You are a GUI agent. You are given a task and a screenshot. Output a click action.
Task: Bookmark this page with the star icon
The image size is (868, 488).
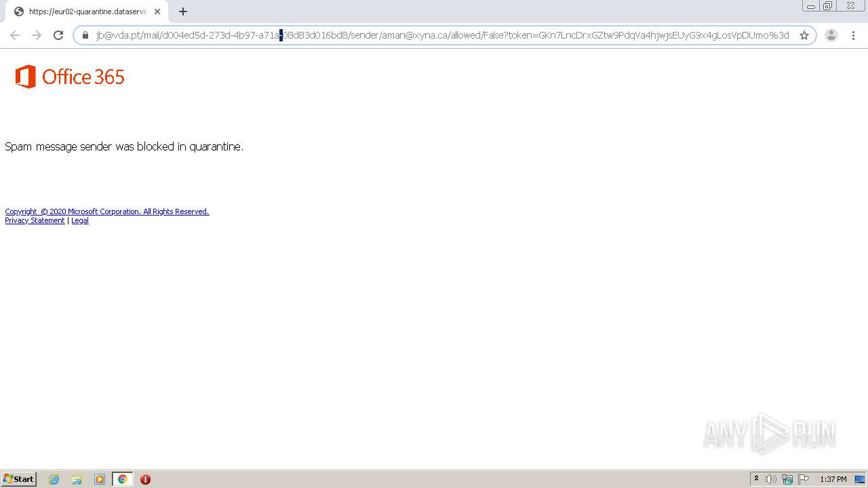tap(804, 35)
